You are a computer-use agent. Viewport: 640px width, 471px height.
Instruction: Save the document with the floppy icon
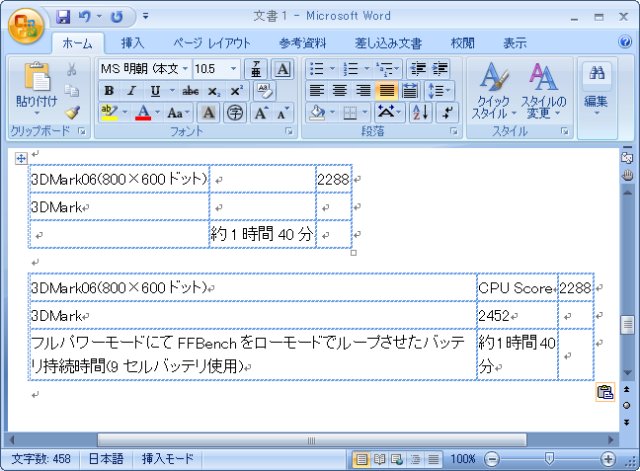point(63,17)
